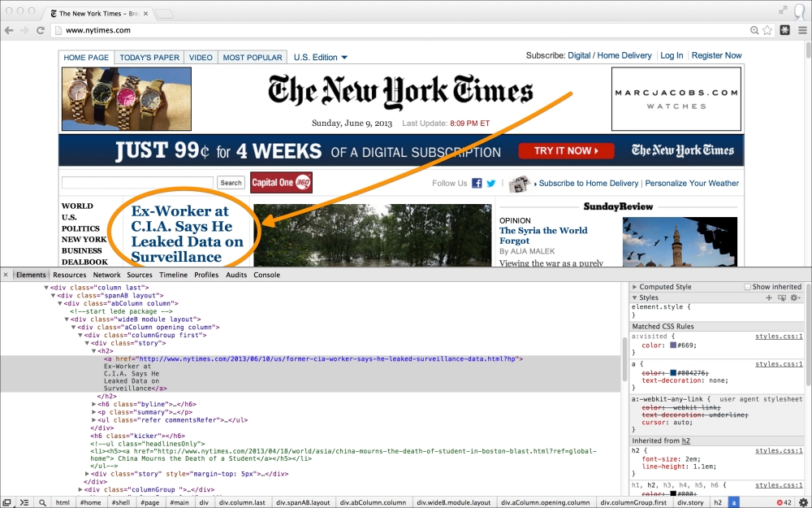Open the asterisk extension icon in the toolbar
The width and height of the screenshot is (812, 508).
785,30
